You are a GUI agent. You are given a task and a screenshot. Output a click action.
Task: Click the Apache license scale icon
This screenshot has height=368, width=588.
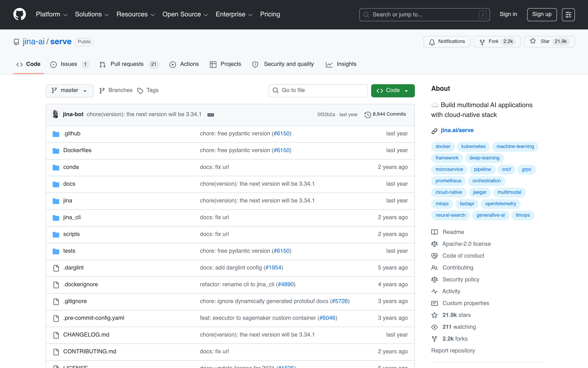pos(434,244)
